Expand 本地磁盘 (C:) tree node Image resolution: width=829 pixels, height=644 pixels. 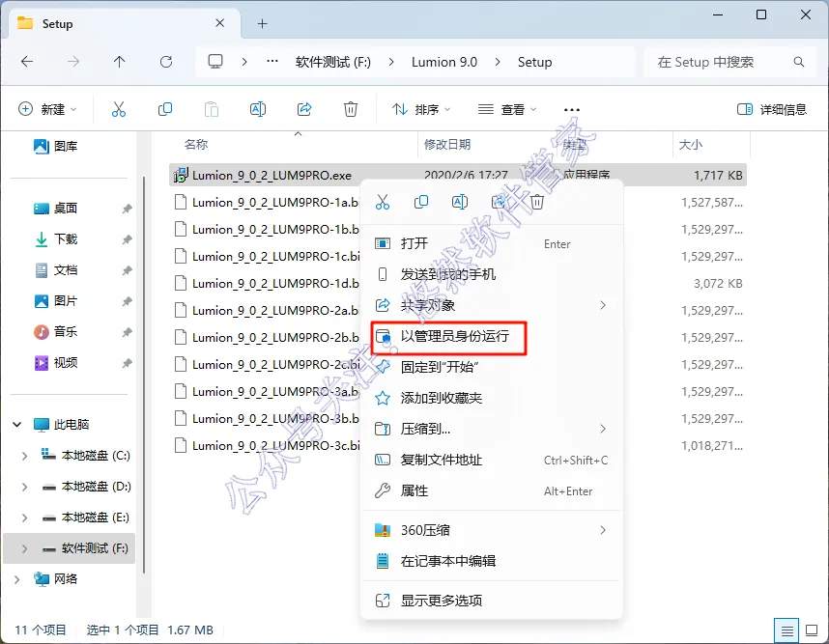(x=24, y=456)
